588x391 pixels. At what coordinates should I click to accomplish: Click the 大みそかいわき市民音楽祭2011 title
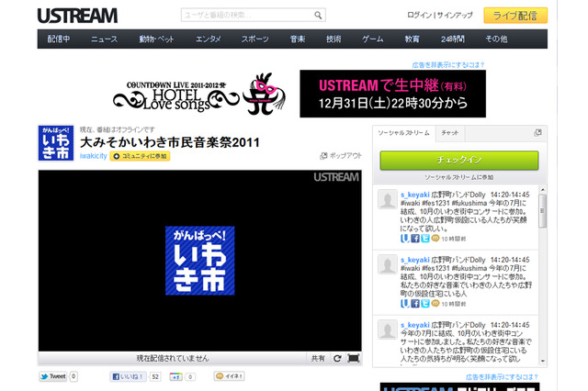pos(169,142)
